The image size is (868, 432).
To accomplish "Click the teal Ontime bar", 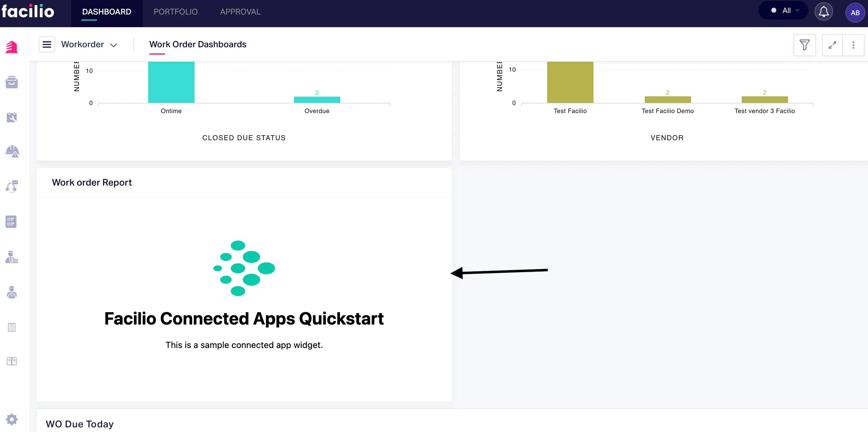I will tap(171, 82).
